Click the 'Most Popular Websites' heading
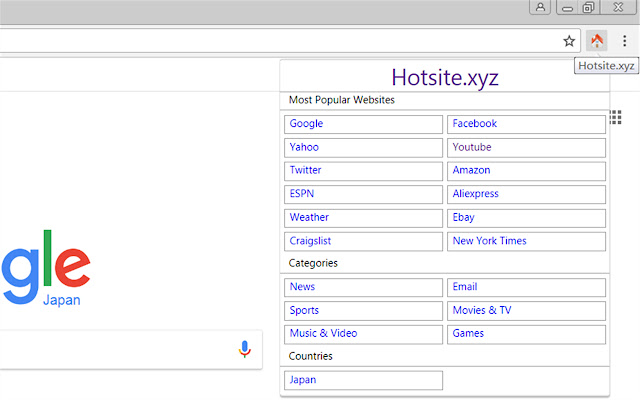 click(342, 100)
